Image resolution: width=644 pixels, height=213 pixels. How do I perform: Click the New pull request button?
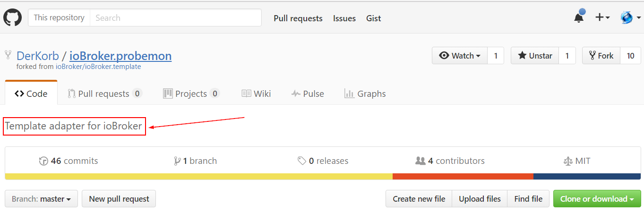[x=119, y=199]
